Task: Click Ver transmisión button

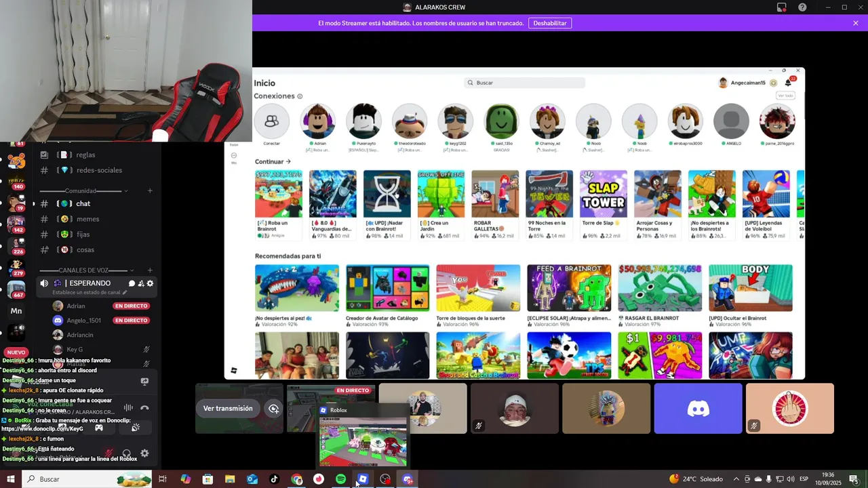Action: 228,409
